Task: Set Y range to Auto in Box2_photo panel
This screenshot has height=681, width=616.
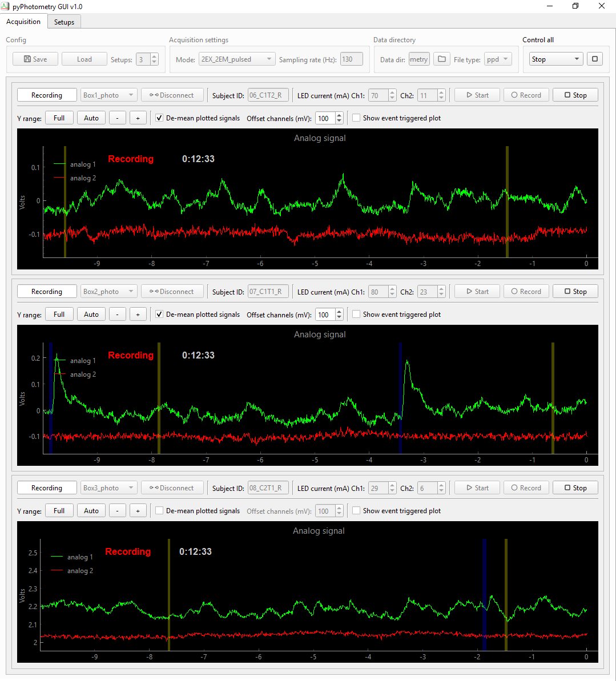Action: click(x=91, y=314)
